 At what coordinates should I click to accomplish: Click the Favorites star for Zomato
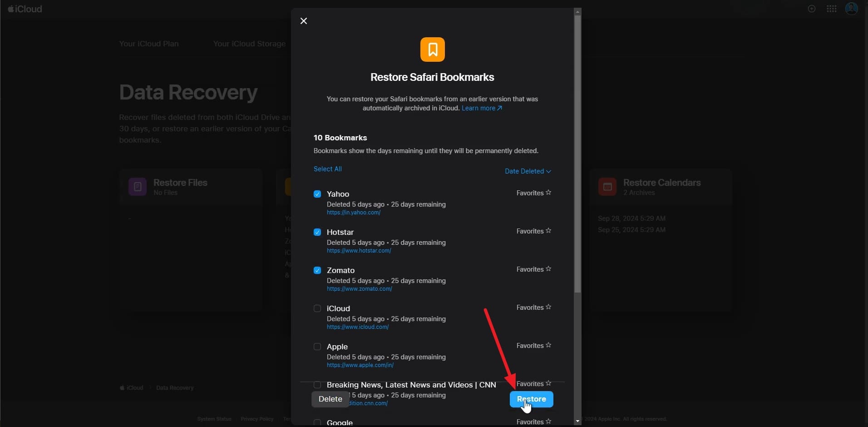(548, 269)
